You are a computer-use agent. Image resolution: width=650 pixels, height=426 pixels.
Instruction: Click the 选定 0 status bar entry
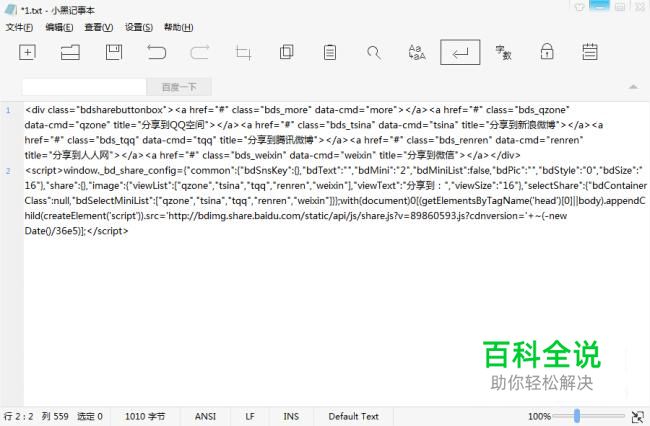click(x=90, y=416)
